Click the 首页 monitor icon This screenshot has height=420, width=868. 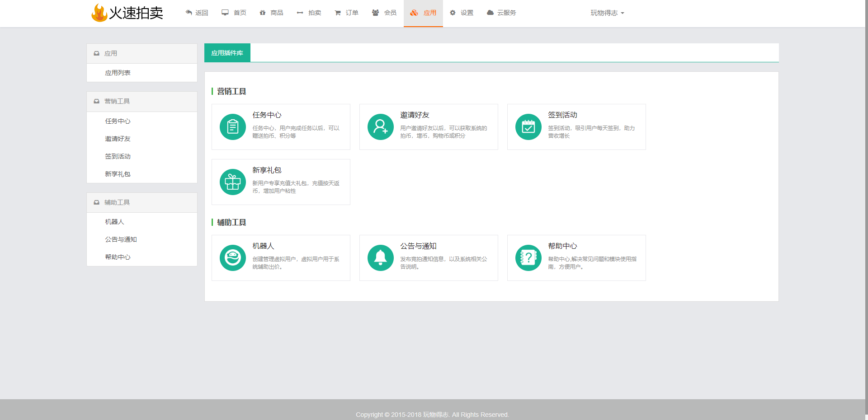pos(225,13)
